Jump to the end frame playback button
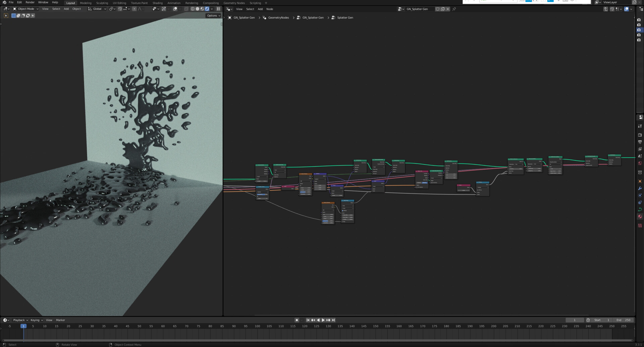Image resolution: width=644 pixels, height=347 pixels. pyautogui.click(x=333, y=320)
